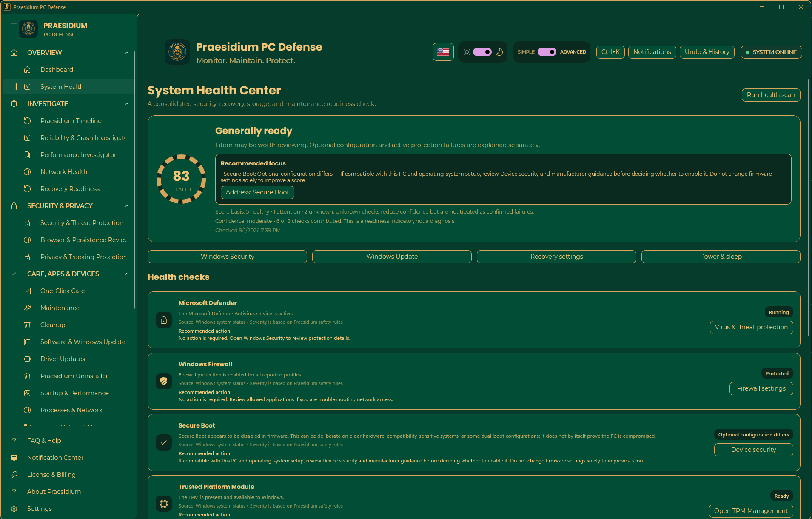The image size is (812, 519).
Task: Click the Notification Center message icon
Action: 14,458
